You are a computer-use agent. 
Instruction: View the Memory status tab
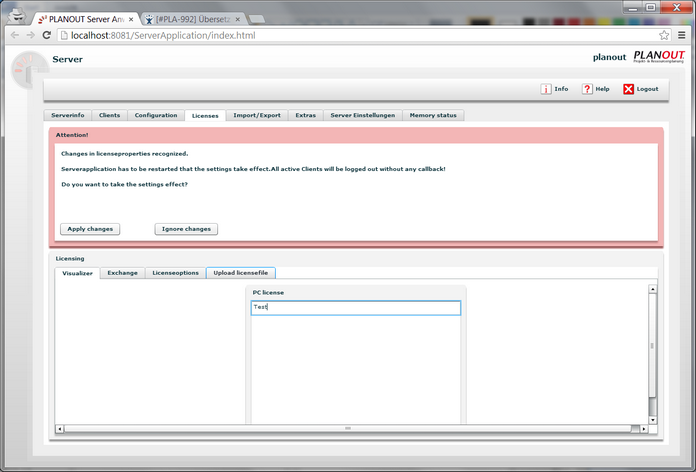point(433,115)
